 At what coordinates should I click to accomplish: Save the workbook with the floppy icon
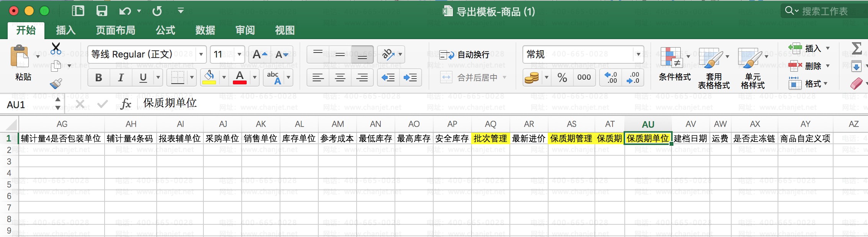point(102,11)
